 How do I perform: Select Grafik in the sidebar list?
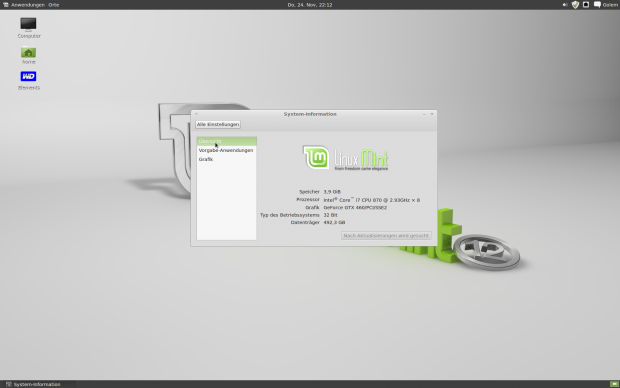(227, 159)
